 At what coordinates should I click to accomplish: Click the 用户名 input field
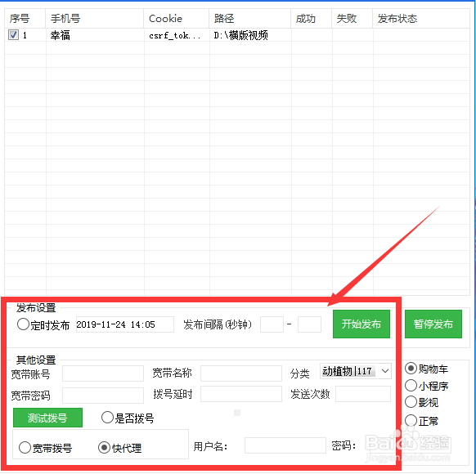click(x=285, y=445)
